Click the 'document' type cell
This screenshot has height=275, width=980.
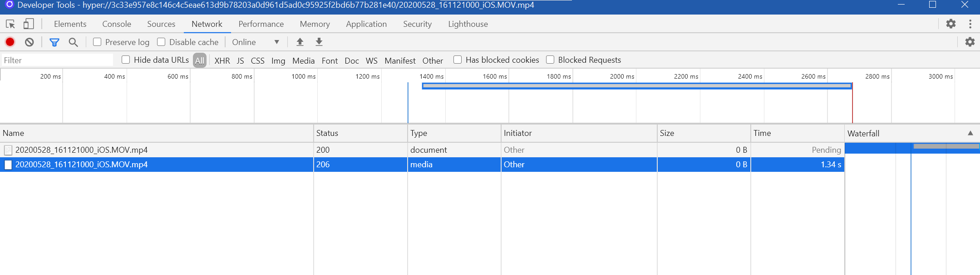coord(454,150)
